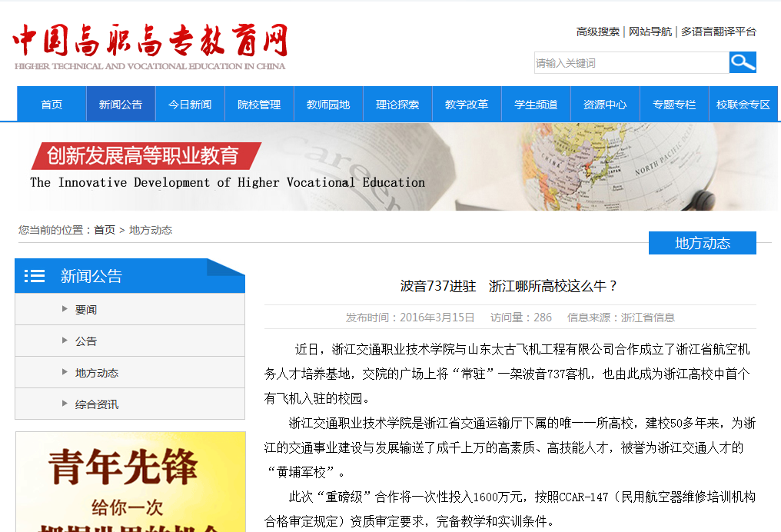
Task: Expand the 公告 sidebar arrow
Action: [65, 341]
